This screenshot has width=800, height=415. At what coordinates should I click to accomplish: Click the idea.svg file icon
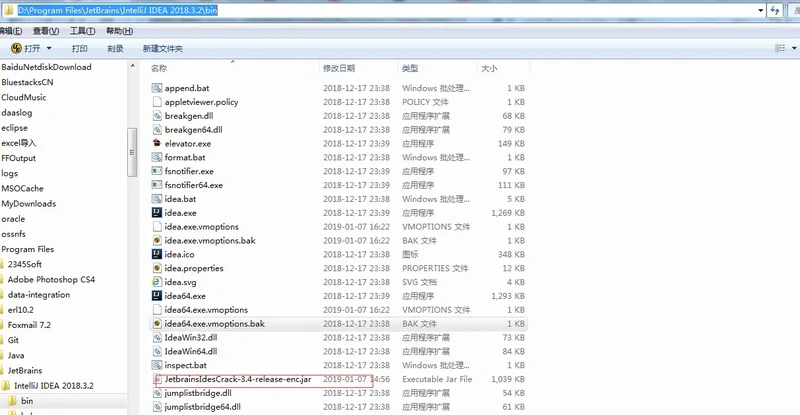pyautogui.click(x=157, y=282)
